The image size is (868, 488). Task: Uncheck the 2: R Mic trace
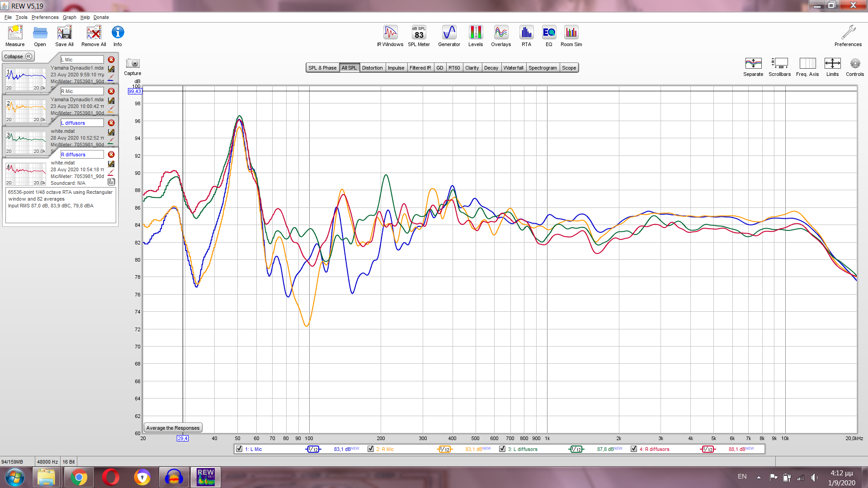(x=371, y=449)
